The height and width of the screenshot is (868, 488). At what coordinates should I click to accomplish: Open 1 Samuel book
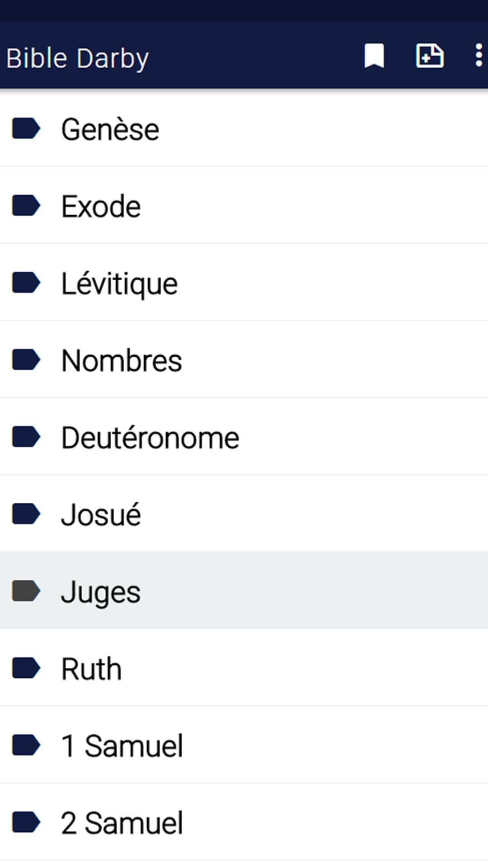(122, 746)
